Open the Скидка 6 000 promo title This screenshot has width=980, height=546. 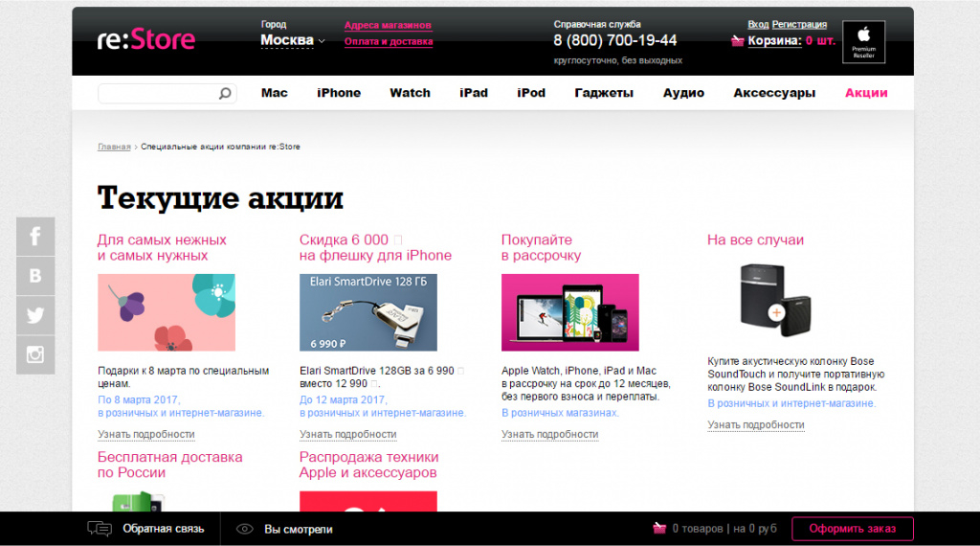375,248
